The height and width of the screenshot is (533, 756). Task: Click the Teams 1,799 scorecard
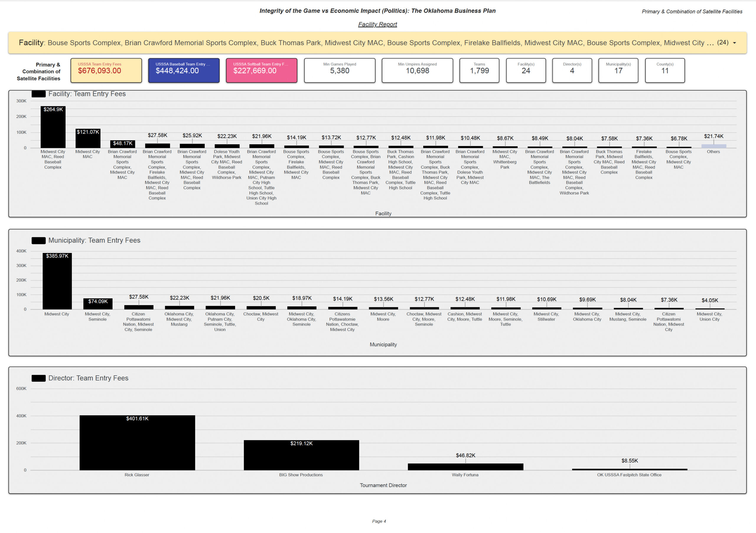click(x=479, y=71)
